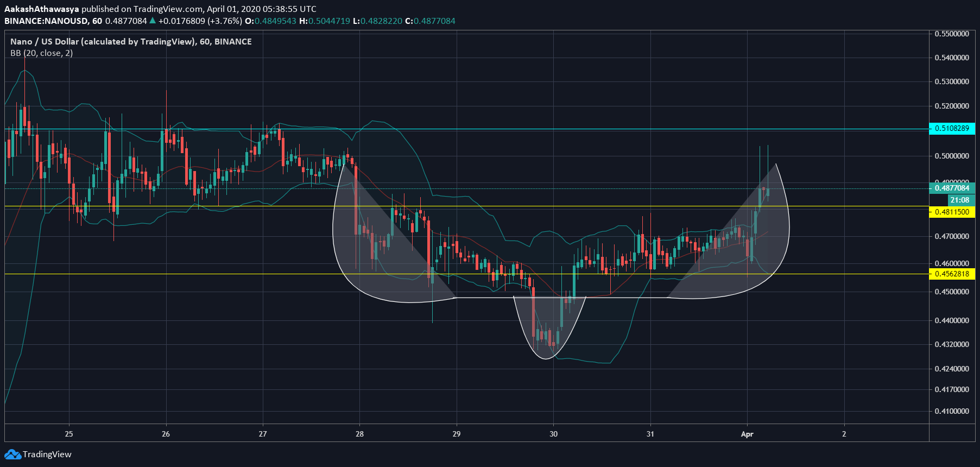Click the 0.5200000 price axis tick
This screenshot has height=467, width=980.
[952, 106]
